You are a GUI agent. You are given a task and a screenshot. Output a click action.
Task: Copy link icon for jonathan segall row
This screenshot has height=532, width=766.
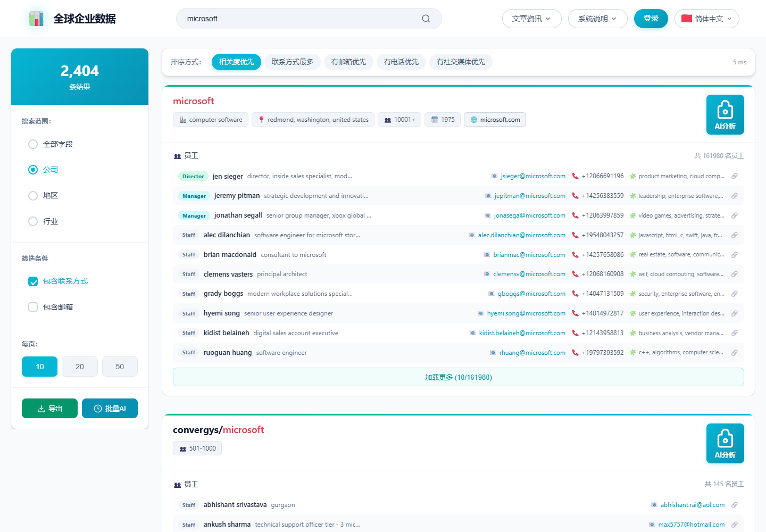pos(735,215)
